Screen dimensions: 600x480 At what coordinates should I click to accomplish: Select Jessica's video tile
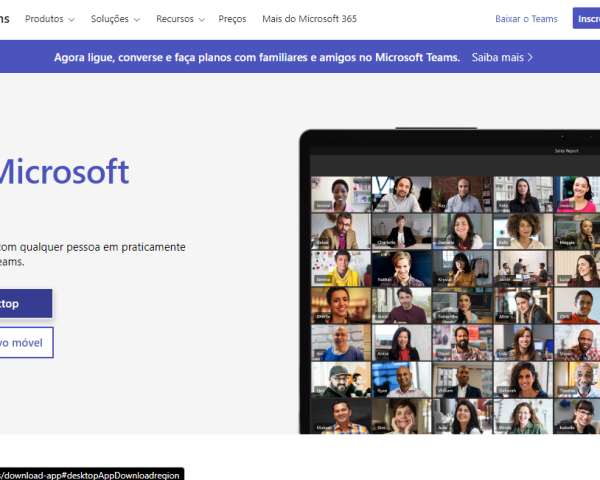click(x=577, y=194)
